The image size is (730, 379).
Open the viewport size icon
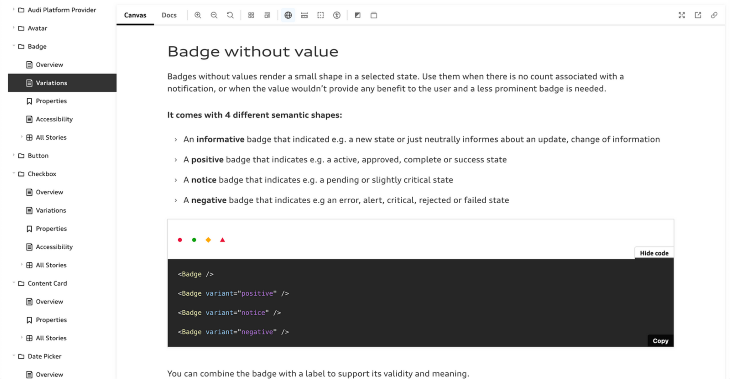374,15
